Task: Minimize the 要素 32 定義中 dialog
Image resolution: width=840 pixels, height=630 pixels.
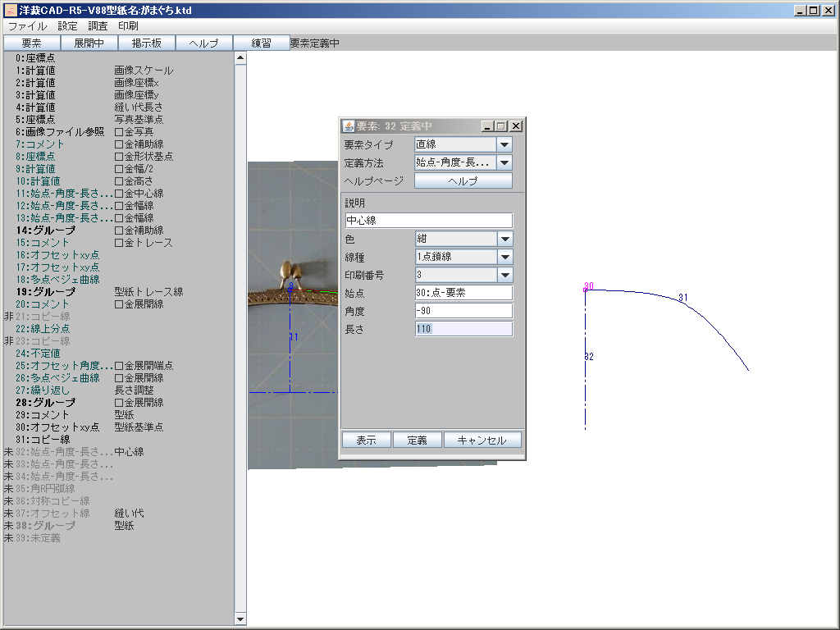Action: tap(487, 126)
